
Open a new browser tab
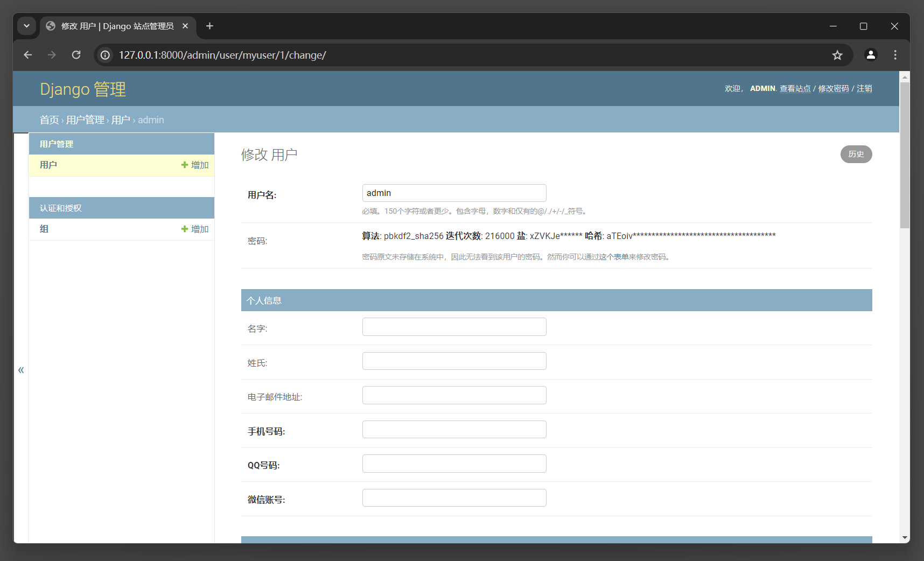[210, 26]
